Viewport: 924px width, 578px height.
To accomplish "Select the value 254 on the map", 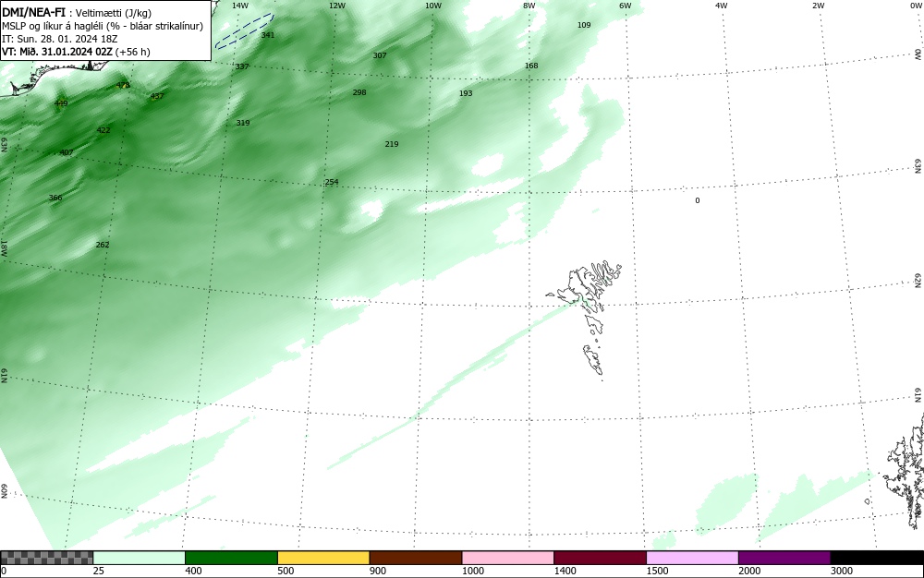I will (x=332, y=182).
